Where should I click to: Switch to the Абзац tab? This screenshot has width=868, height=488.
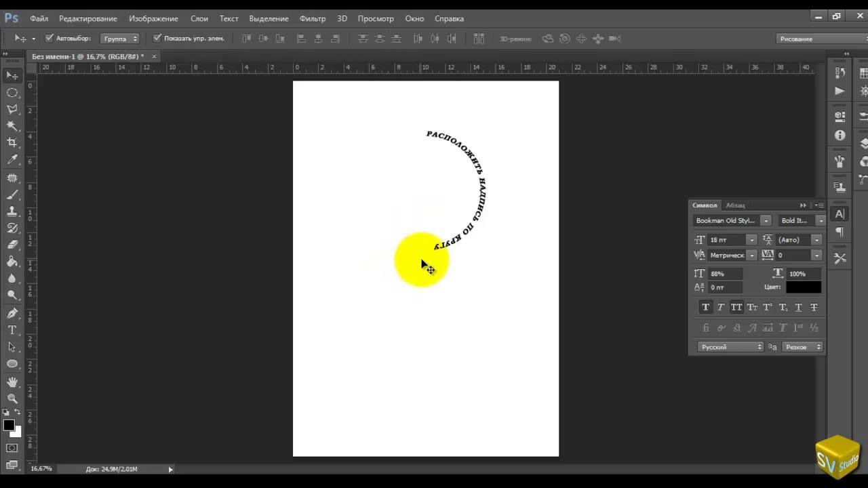point(735,205)
